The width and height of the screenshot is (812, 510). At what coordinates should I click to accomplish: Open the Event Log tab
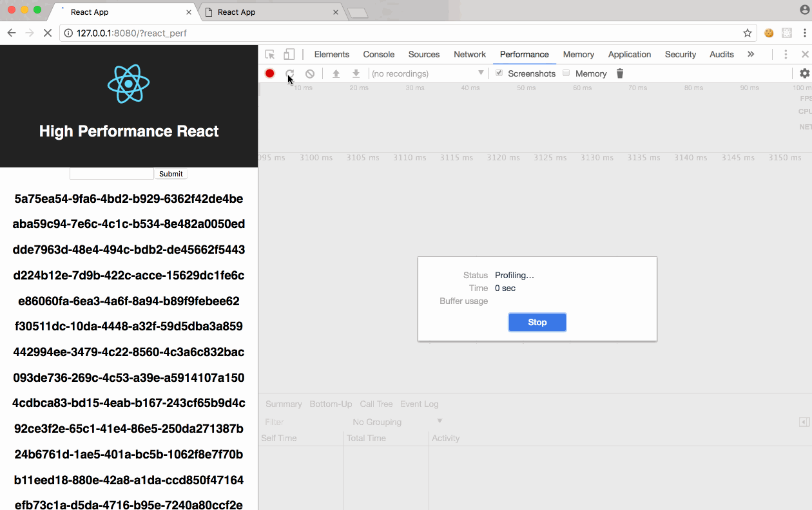[420, 404]
